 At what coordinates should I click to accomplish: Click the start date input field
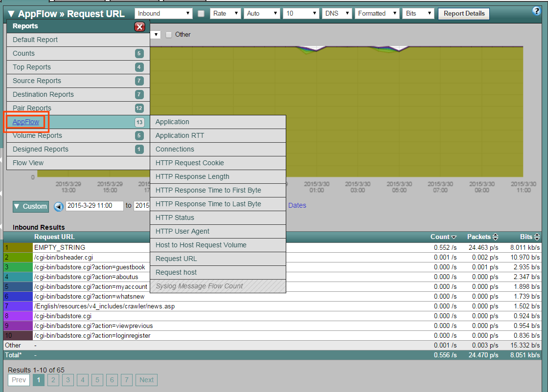point(94,206)
